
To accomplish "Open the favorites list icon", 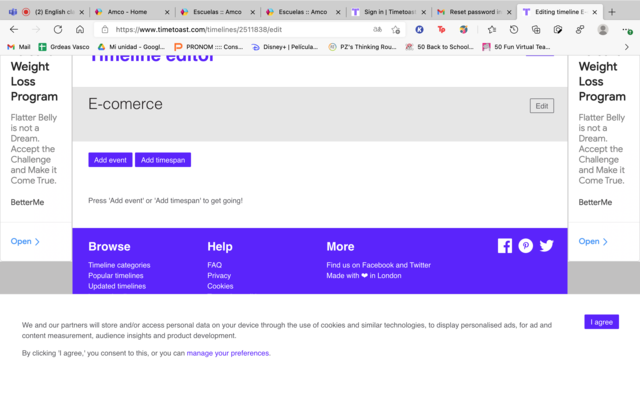I will (x=492, y=29).
